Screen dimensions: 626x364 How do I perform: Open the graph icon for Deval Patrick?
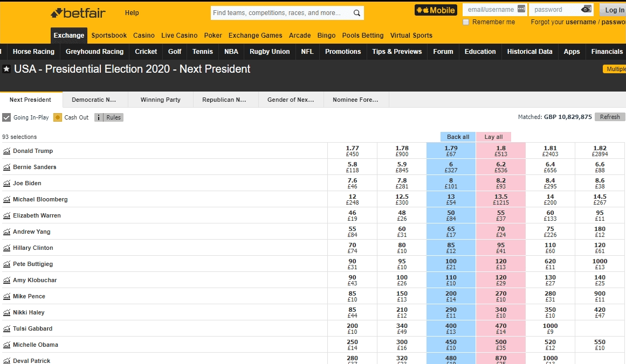[x=6, y=361]
